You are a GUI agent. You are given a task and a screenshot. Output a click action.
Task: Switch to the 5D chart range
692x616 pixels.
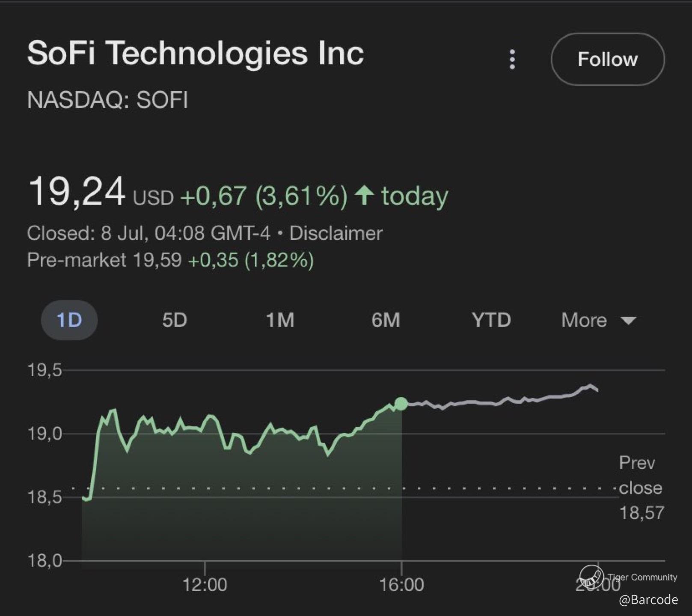(x=175, y=320)
